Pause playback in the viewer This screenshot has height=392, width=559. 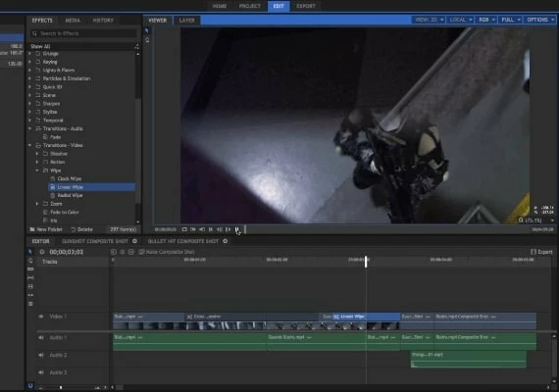click(236, 229)
